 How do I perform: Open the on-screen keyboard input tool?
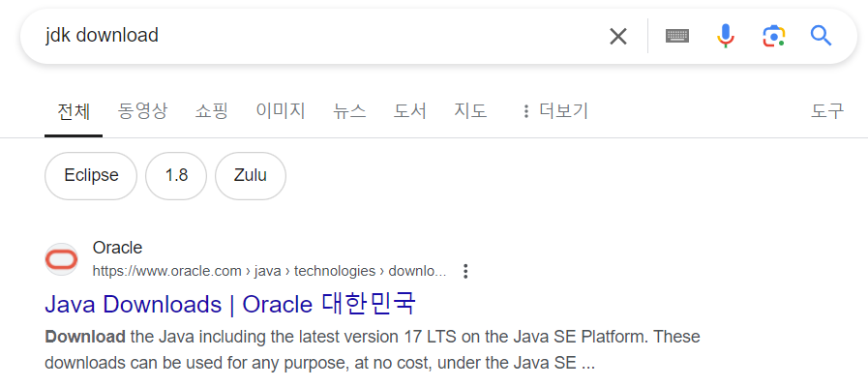coord(677,37)
